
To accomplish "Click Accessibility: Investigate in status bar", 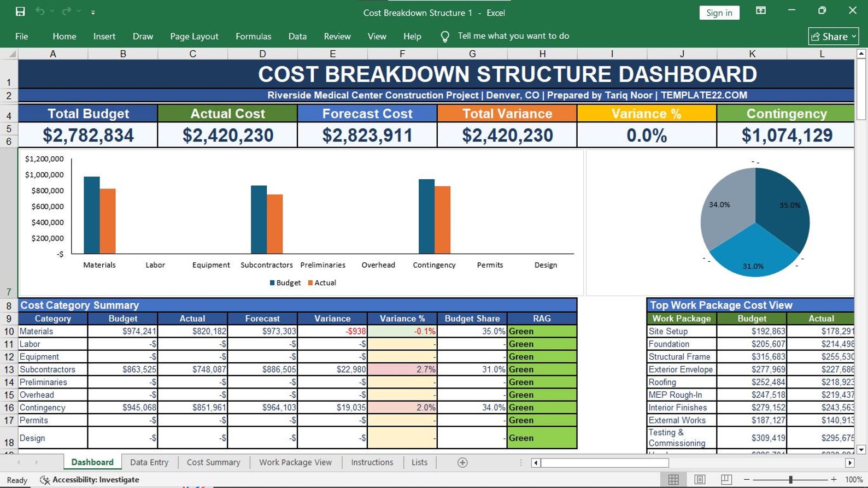I will tap(90, 480).
